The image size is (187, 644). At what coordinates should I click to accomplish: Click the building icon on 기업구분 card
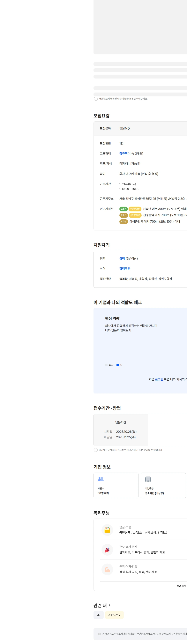(x=148, y=479)
